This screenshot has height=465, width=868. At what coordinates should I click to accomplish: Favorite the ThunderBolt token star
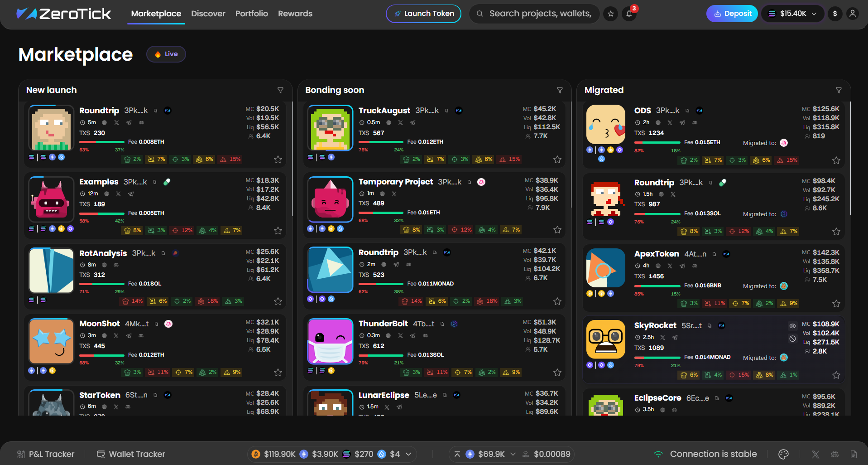(557, 373)
